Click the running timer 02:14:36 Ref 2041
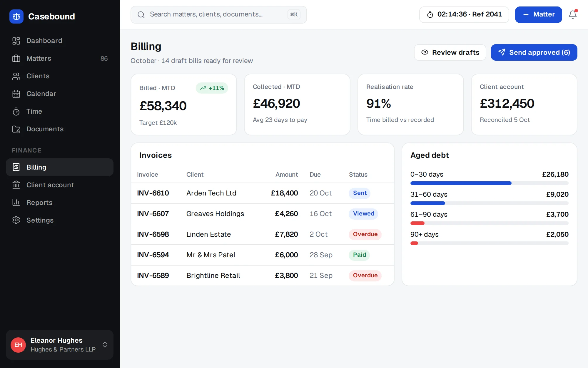 click(x=464, y=14)
